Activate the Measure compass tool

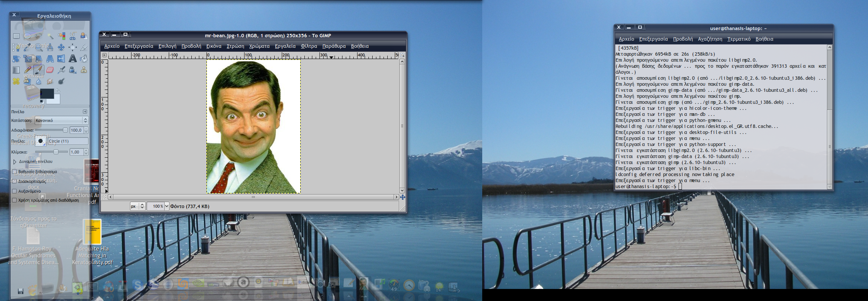(x=50, y=47)
